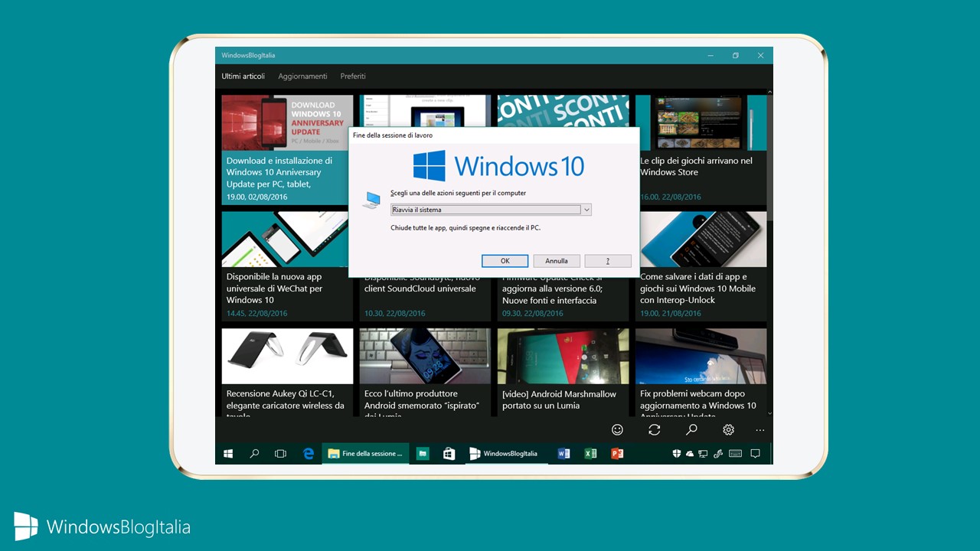
Task: Click the WindowsBlogItalia window title text
Action: click(x=248, y=55)
